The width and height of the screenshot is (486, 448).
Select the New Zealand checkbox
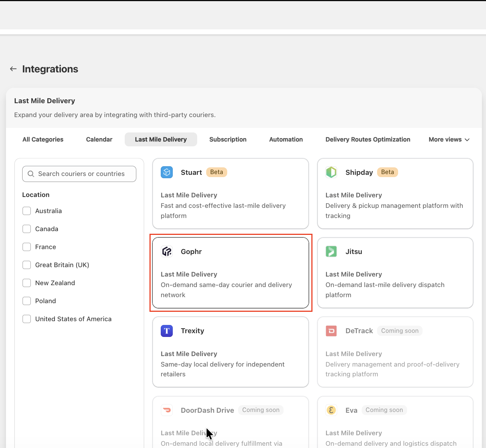[27, 283]
